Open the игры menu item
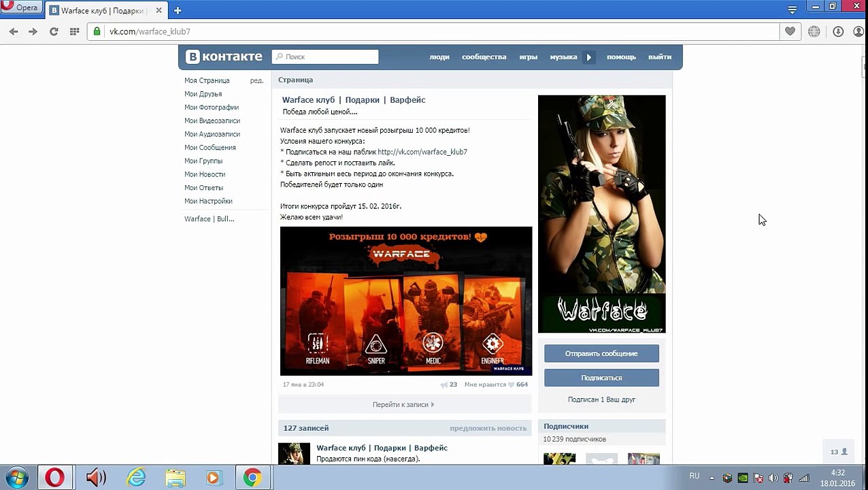 (529, 57)
